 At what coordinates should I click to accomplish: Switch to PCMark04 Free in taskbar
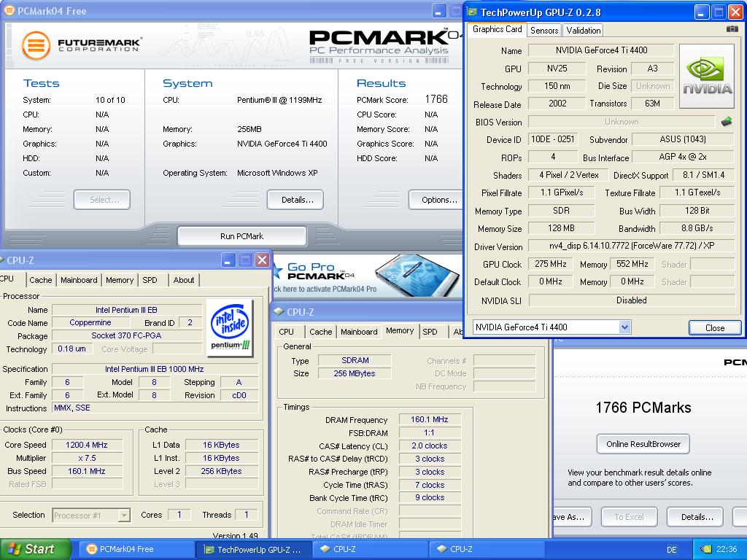pos(136,549)
